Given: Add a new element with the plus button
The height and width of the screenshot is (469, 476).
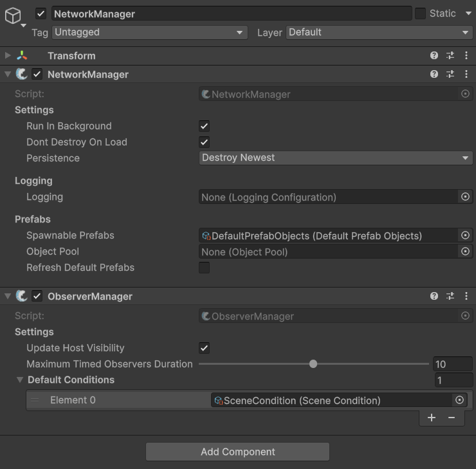Looking at the screenshot, I should coord(431,418).
